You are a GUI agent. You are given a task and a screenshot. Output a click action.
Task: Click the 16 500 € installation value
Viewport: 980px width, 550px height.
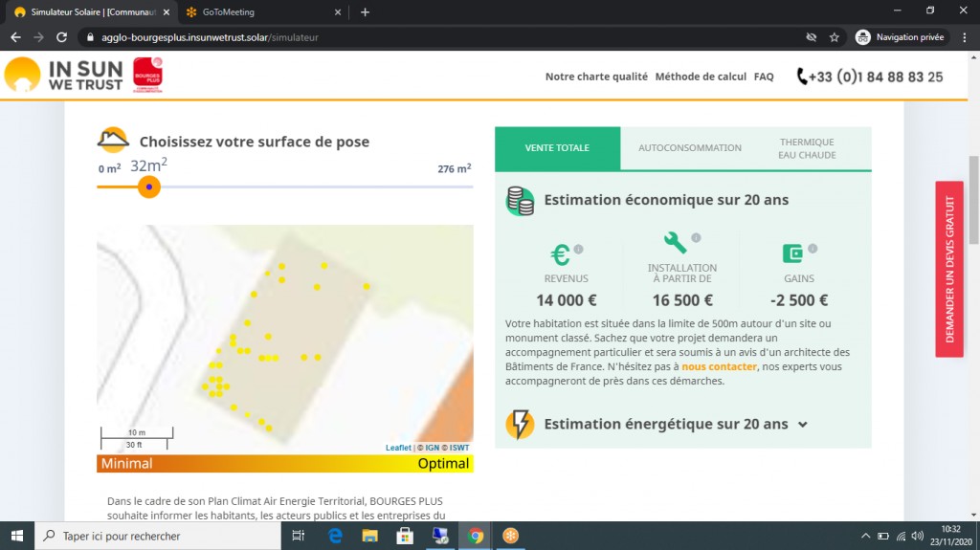[x=682, y=300]
